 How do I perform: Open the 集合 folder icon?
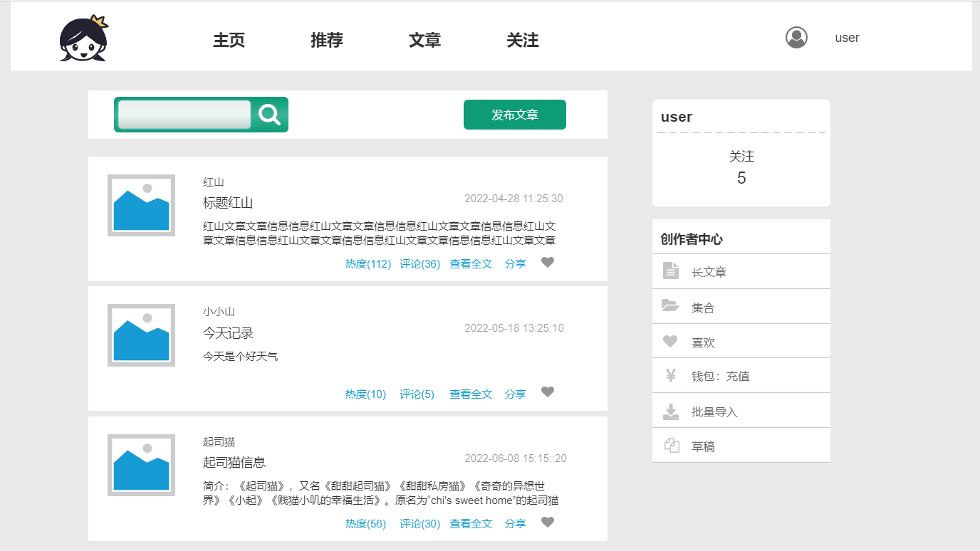pos(670,305)
